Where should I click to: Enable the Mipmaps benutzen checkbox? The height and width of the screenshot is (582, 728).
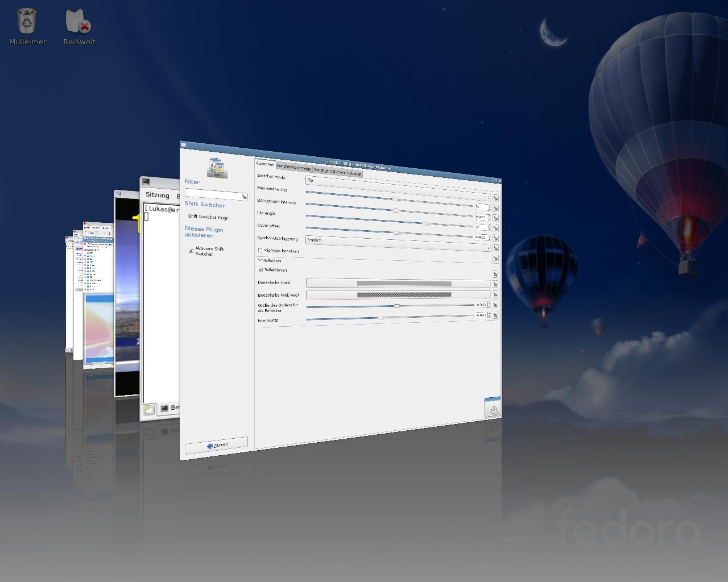click(260, 250)
